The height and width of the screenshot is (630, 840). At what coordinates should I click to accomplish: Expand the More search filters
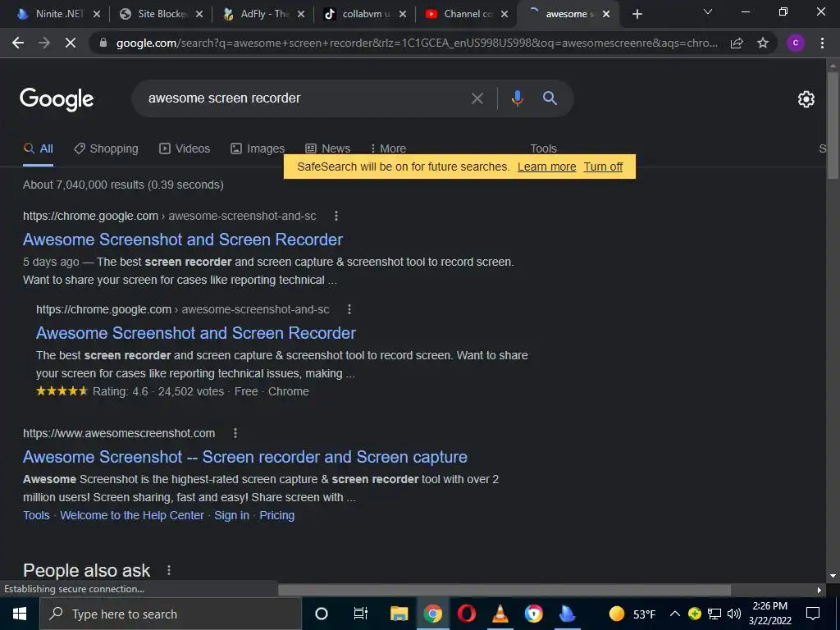tap(388, 148)
